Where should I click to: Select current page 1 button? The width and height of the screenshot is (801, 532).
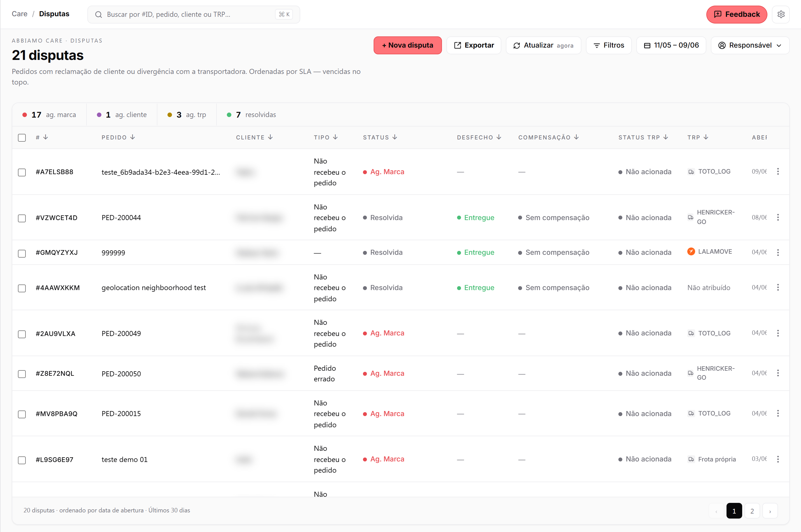(734, 511)
